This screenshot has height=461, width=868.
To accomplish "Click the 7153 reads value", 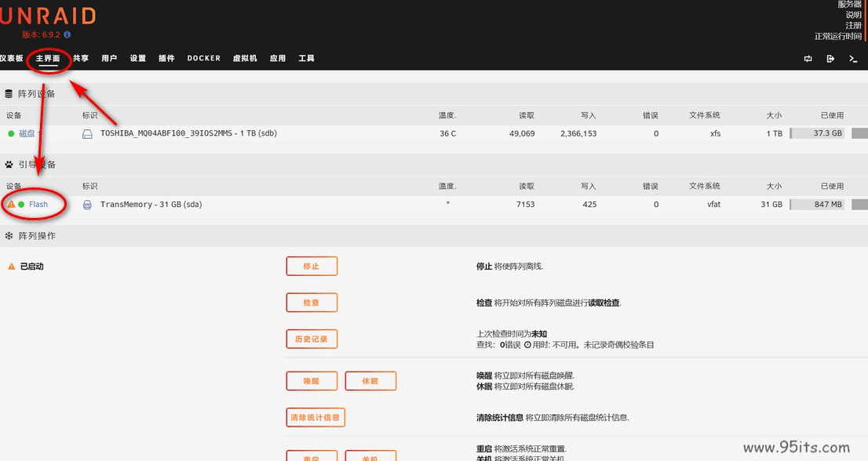I will (x=525, y=205).
